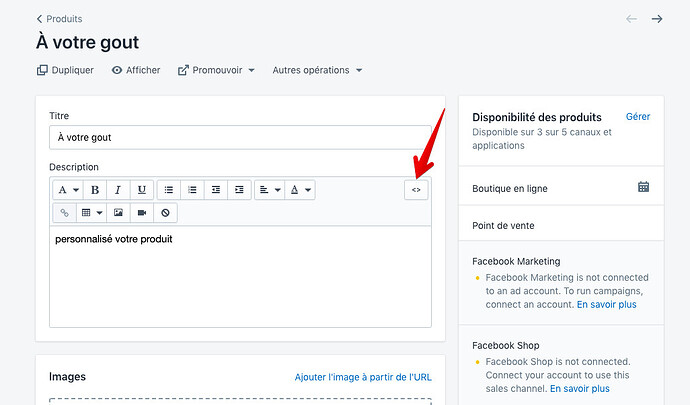Click Gérer for product availability
The height and width of the screenshot is (405, 690).
coord(638,117)
